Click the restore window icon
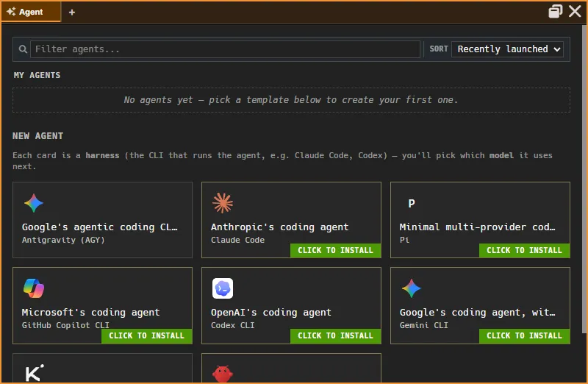The height and width of the screenshot is (384, 588). tap(556, 11)
